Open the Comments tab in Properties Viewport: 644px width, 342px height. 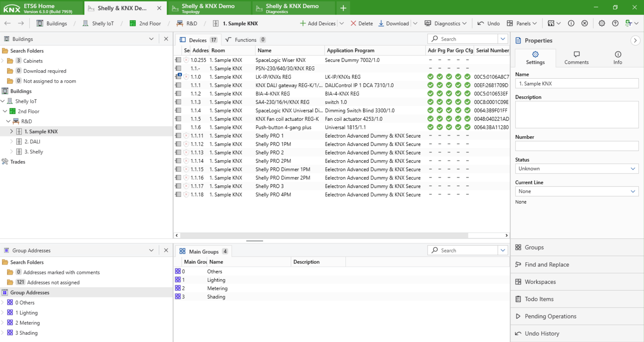coord(576,58)
